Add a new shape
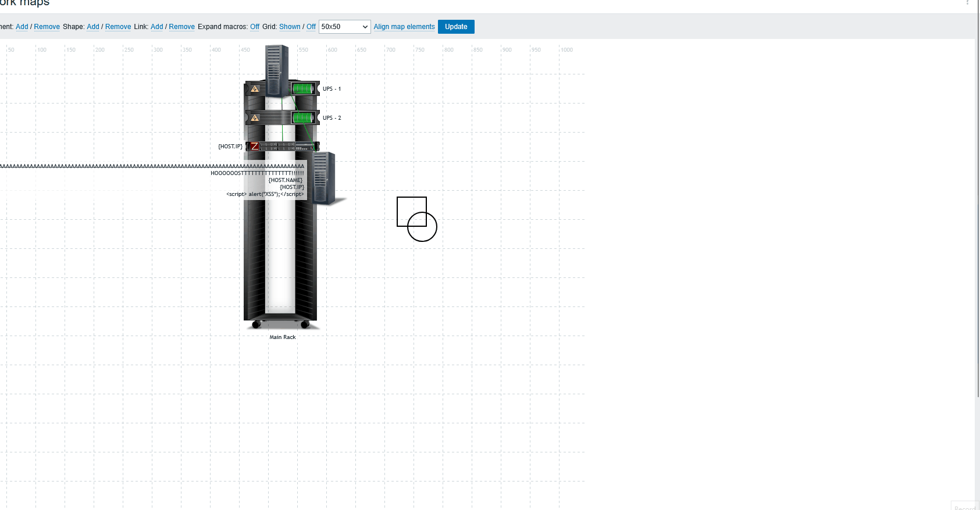Image resolution: width=980 pixels, height=510 pixels. point(93,27)
